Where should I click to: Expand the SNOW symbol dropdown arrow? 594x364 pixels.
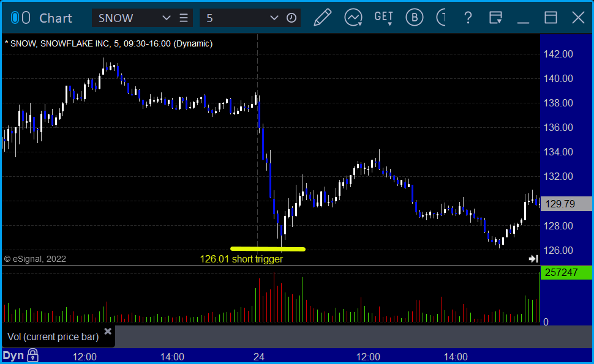[167, 18]
